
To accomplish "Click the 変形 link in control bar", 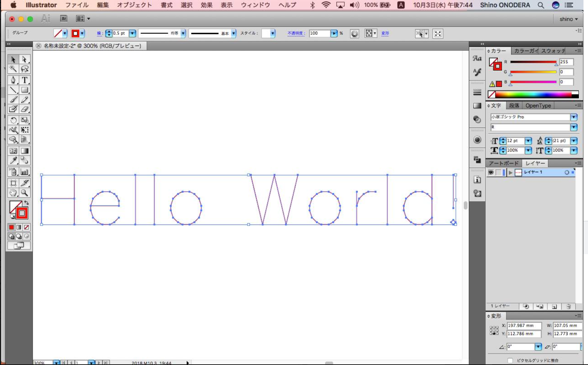I will 385,33.
